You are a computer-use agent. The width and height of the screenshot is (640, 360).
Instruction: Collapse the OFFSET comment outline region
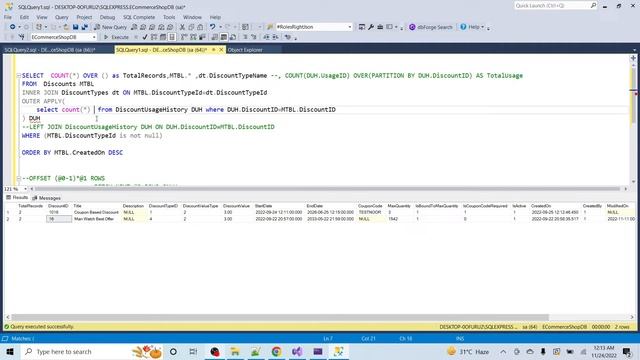click(x=18, y=178)
